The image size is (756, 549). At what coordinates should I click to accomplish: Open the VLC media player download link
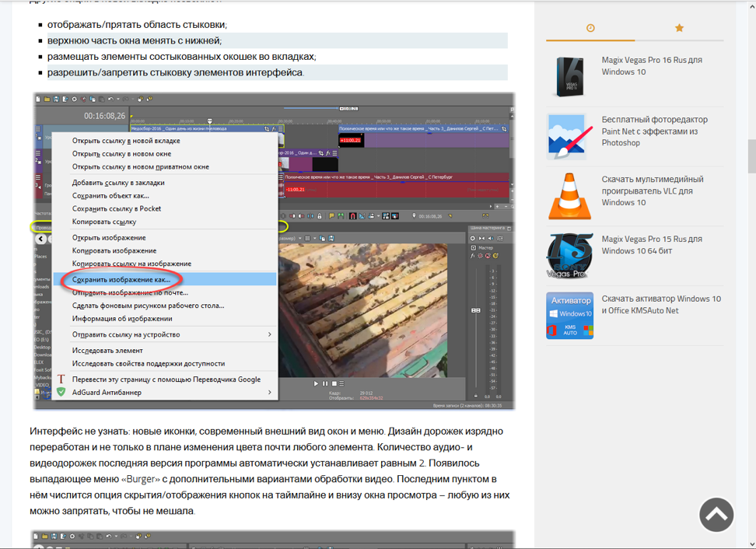point(652,191)
